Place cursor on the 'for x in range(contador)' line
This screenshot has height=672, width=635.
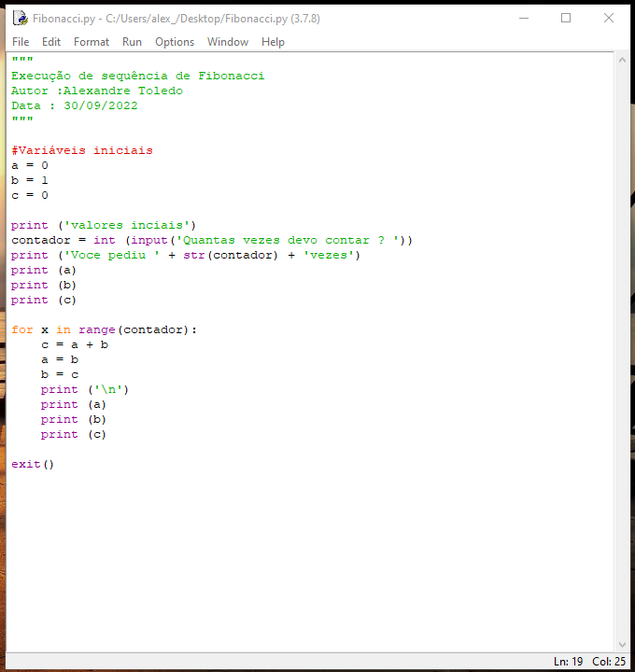pyautogui.click(x=105, y=329)
